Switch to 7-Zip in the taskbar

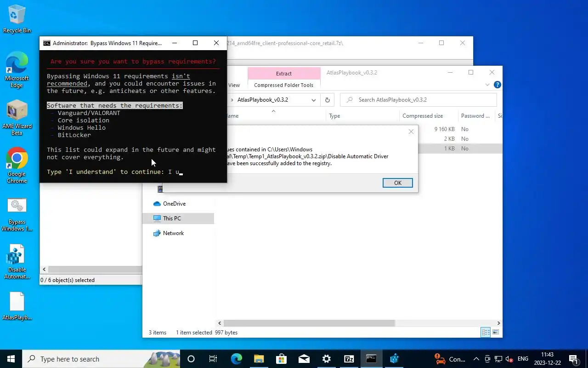(x=349, y=359)
